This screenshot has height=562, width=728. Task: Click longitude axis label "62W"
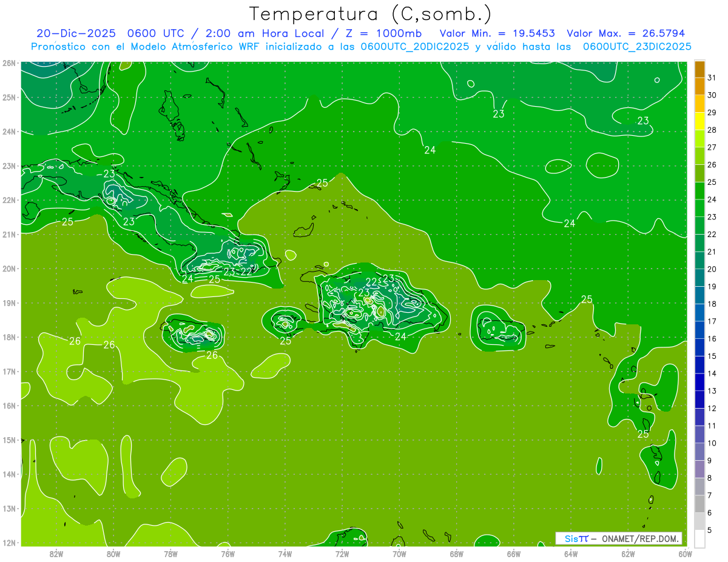(627, 554)
